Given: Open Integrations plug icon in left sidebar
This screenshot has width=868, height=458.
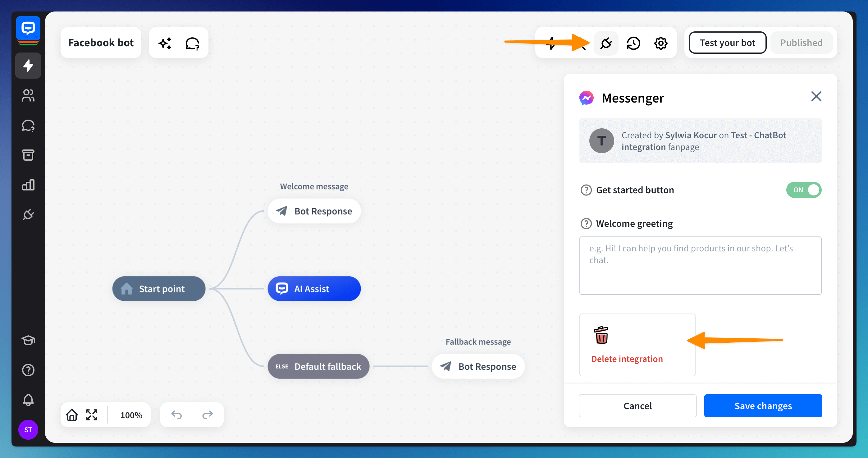Looking at the screenshot, I should point(28,214).
